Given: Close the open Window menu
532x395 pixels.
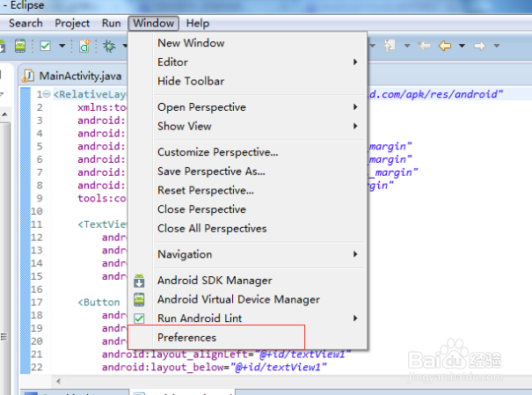Looking at the screenshot, I should pyautogui.click(x=153, y=23).
